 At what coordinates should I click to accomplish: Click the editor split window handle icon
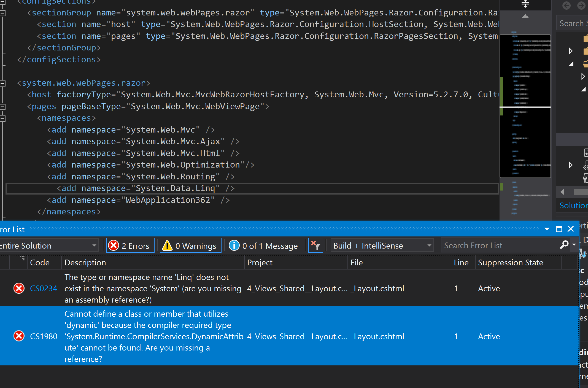pos(525,4)
